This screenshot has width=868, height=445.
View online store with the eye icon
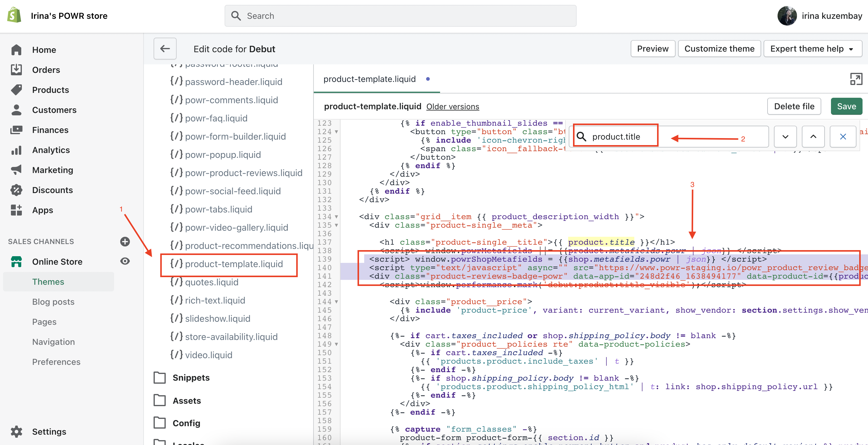click(125, 261)
